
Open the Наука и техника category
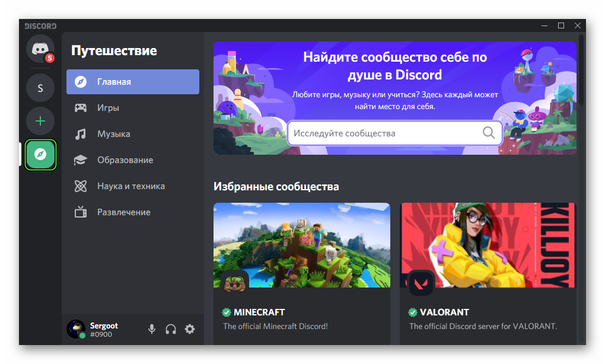click(133, 186)
